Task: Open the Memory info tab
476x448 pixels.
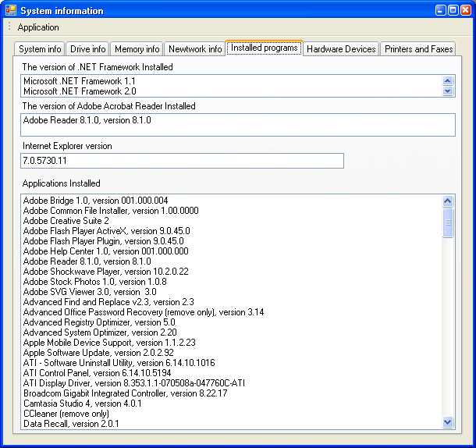Action: (137, 49)
